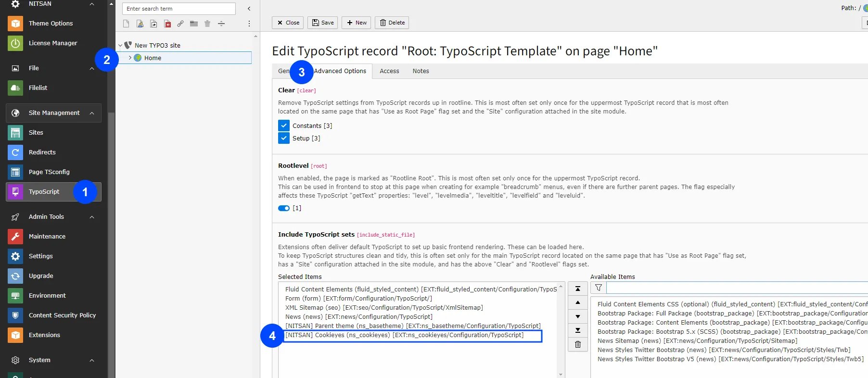Collapse page tree panel with chevron
Image resolution: width=868 pixels, height=378 pixels.
tap(249, 9)
